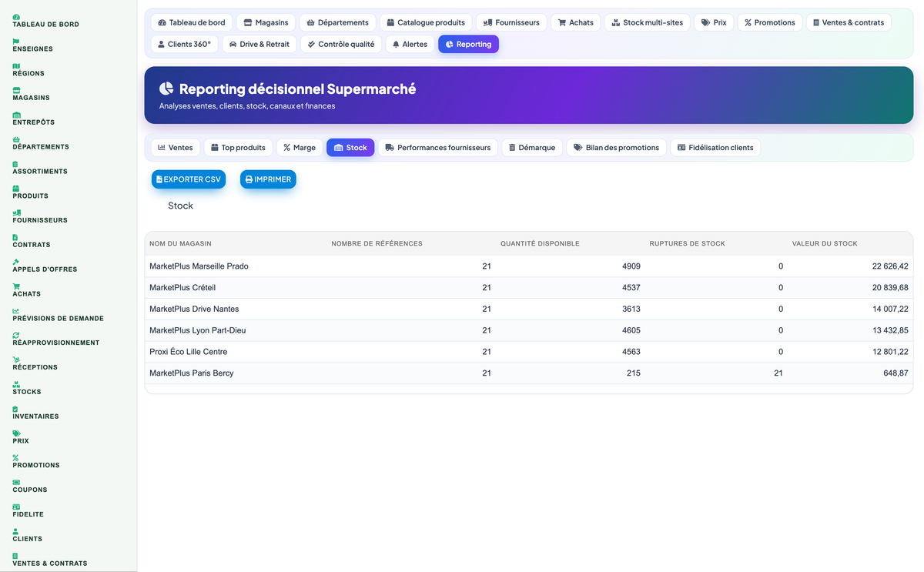Screen dimensions: 924x572
Task: Open the Drive & Retrait tab
Action: 259,44
